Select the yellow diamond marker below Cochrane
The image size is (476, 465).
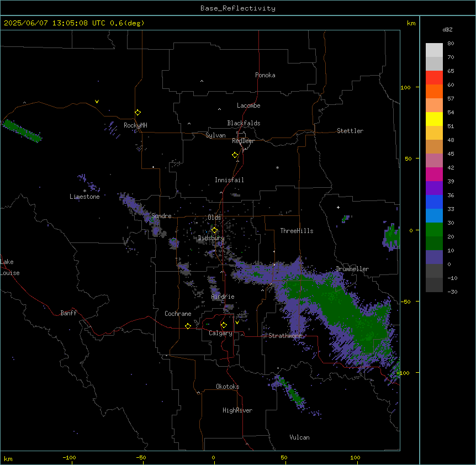coord(188,326)
